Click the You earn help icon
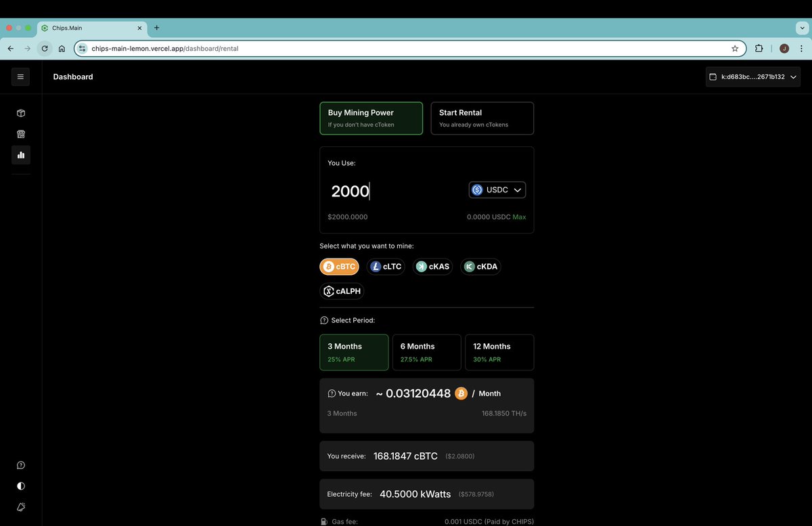Viewport: 812px width, 526px height. 332,393
